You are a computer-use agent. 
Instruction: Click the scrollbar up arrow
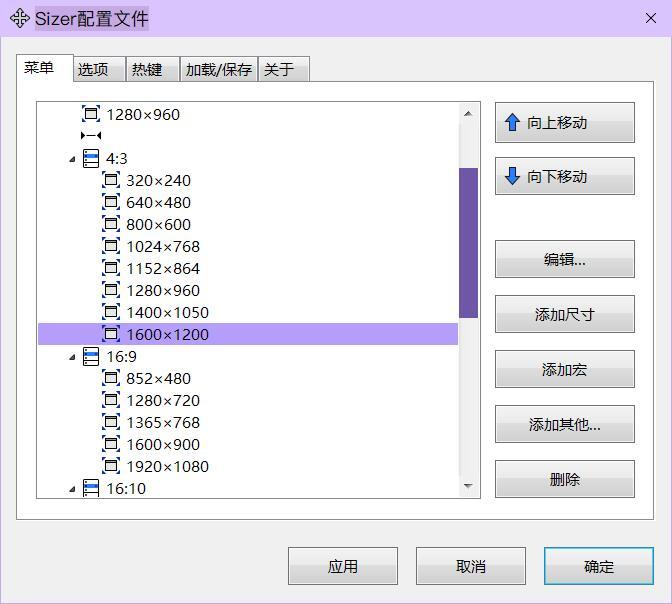468,114
